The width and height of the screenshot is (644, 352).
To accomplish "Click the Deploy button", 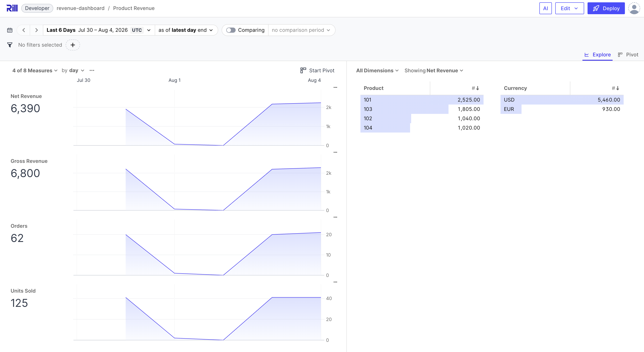I will [606, 8].
